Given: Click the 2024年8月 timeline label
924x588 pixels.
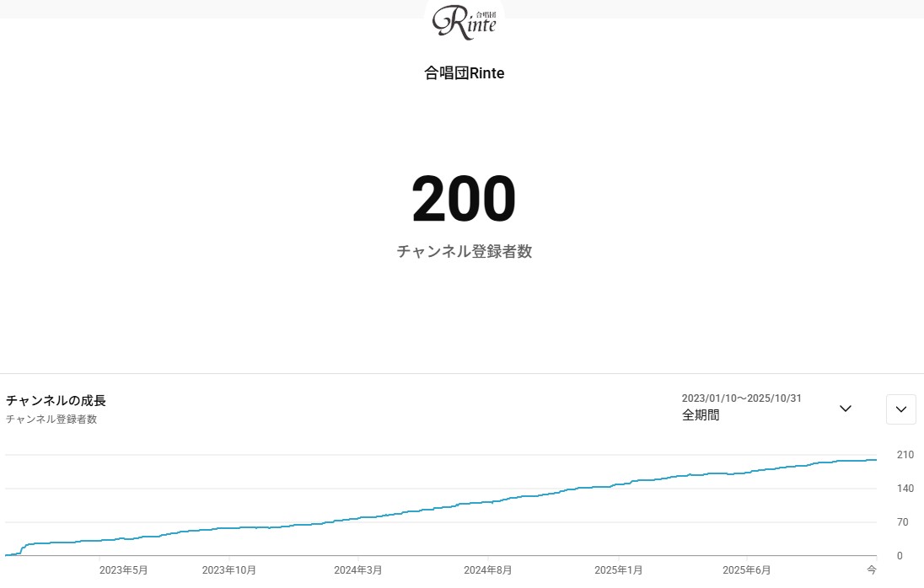Looking at the screenshot, I should [x=488, y=570].
